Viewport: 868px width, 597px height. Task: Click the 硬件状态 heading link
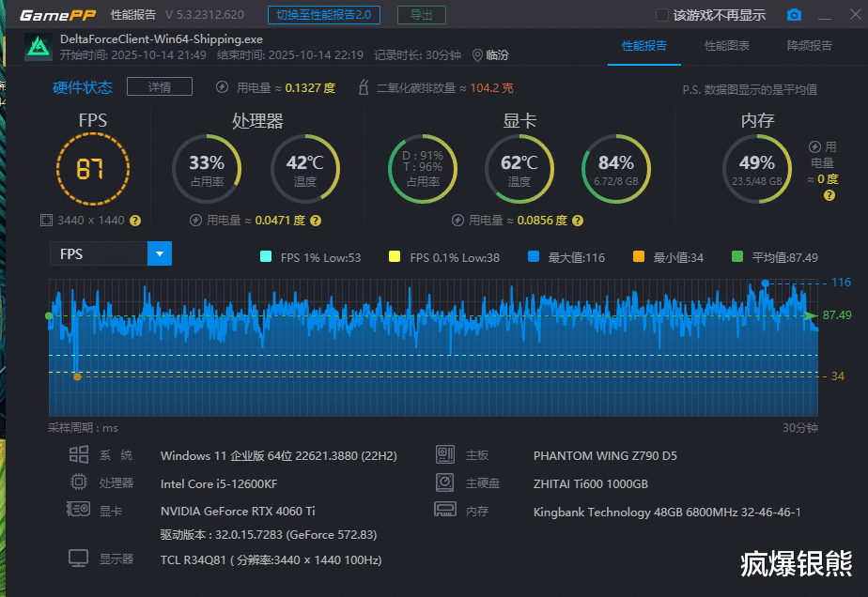coord(83,87)
